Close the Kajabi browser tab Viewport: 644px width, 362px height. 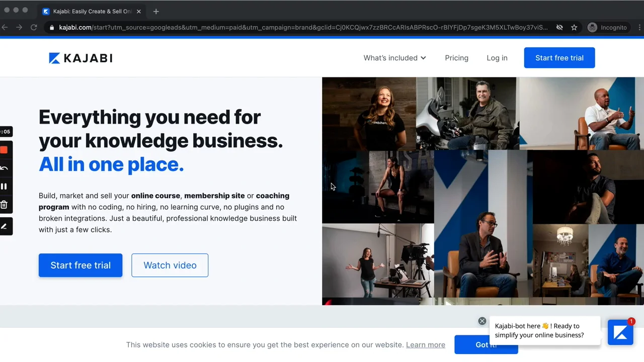pyautogui.click(x=139, y=11)
